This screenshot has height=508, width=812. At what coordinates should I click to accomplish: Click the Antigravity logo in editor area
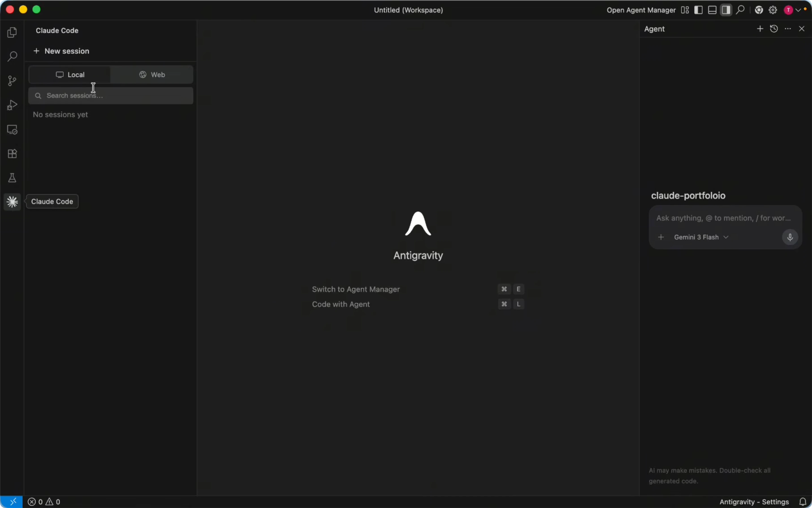pyautogui.click(x=418, y=224)
